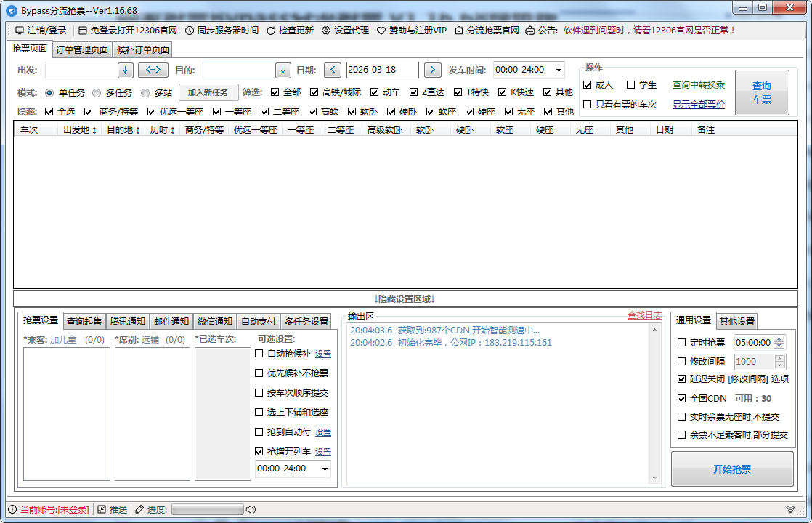Expand the 发车时间 dropdown
Viewport: 812px width, 523px height.
(558, 70)
